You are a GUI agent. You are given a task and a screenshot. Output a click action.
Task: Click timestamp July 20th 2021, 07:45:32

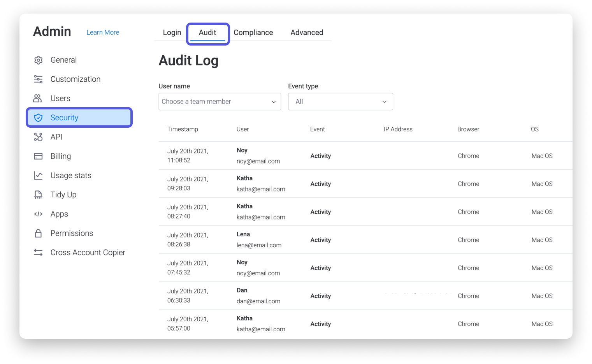[188, 268]
